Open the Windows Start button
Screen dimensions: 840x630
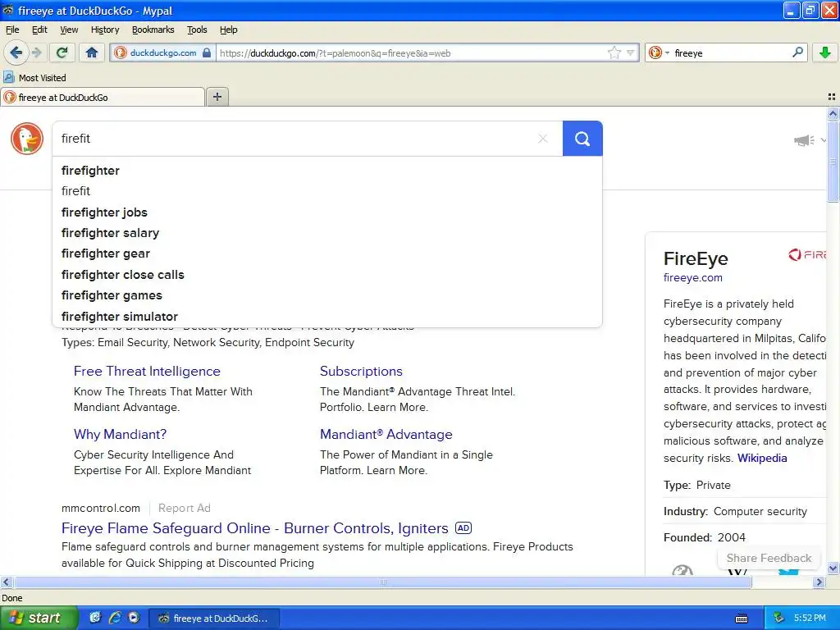(x=39, y=618)
